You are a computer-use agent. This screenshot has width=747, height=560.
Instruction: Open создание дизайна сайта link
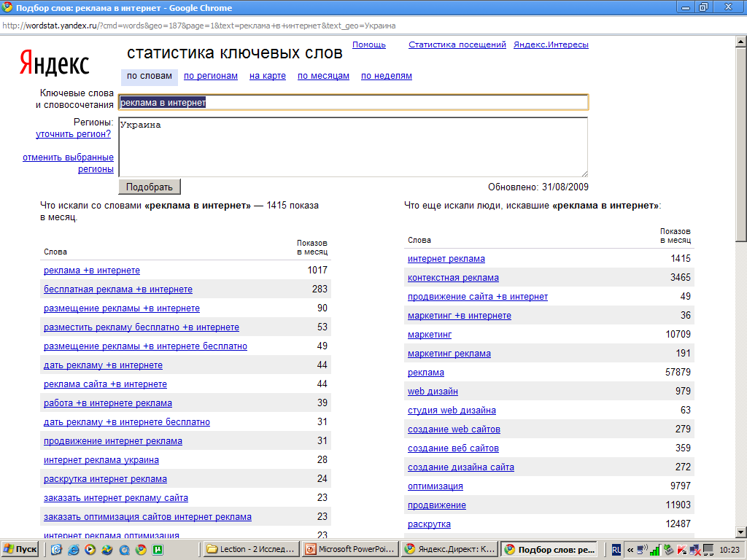[x=461, y=467]
